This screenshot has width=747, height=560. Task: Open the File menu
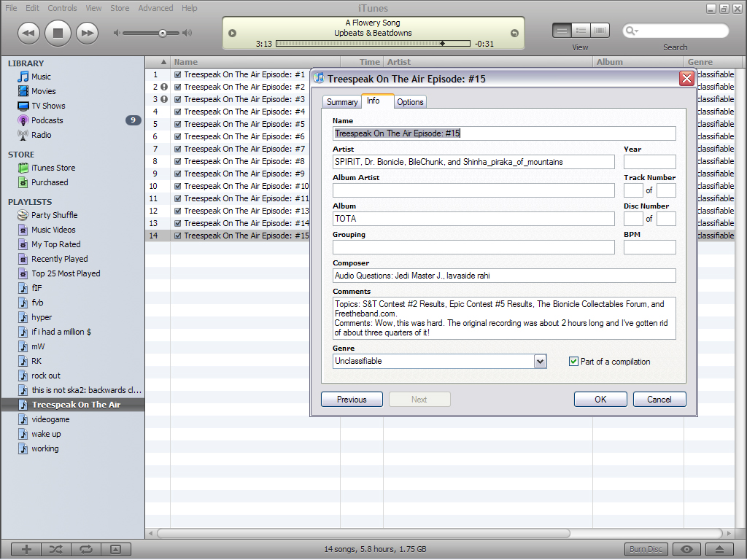click(x=11, y=8)
